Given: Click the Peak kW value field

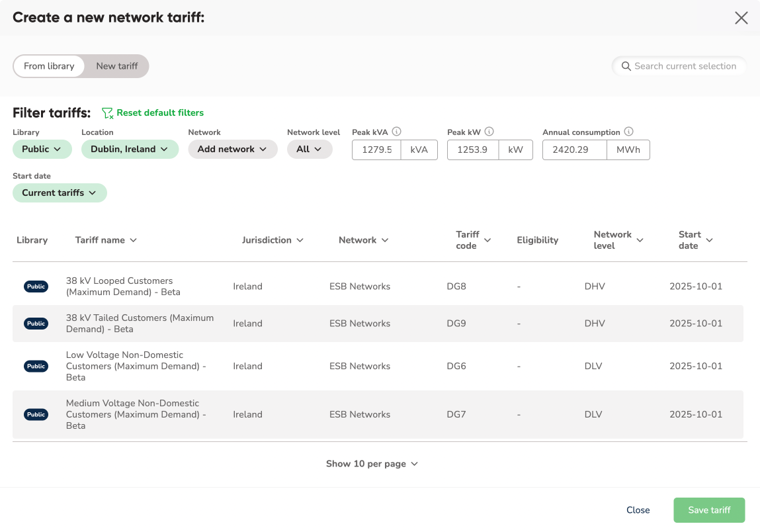Looking at the screenshot, I should [472, 150].
